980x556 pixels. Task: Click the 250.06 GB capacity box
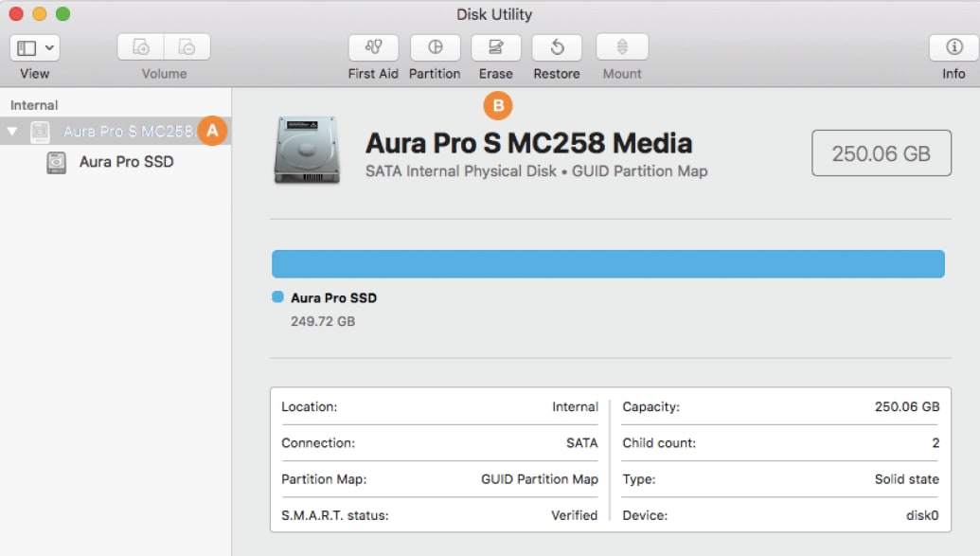coord(881,153)
